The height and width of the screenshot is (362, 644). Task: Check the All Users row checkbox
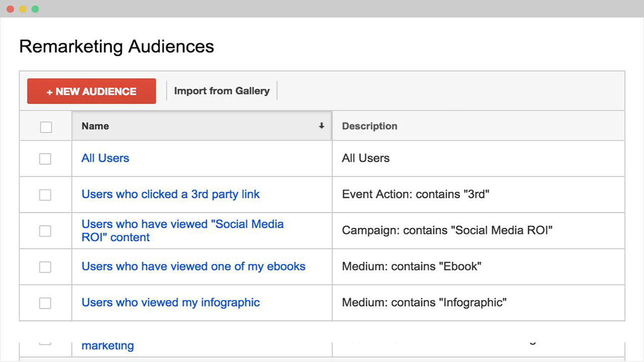[x=45, y=158]
